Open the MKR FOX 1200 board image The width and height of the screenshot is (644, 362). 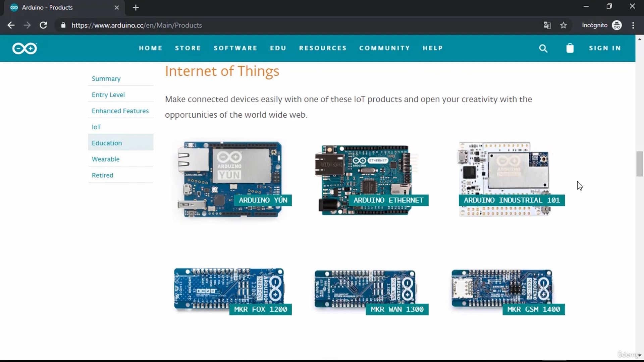229,289
